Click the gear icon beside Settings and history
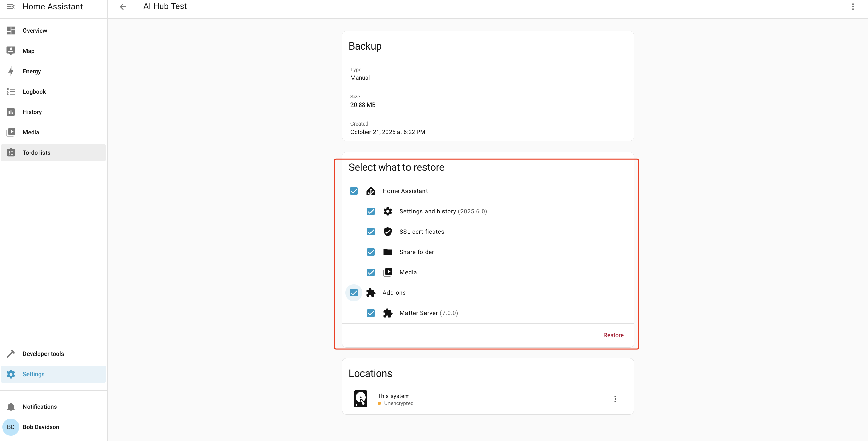 [x=388, y=211]
